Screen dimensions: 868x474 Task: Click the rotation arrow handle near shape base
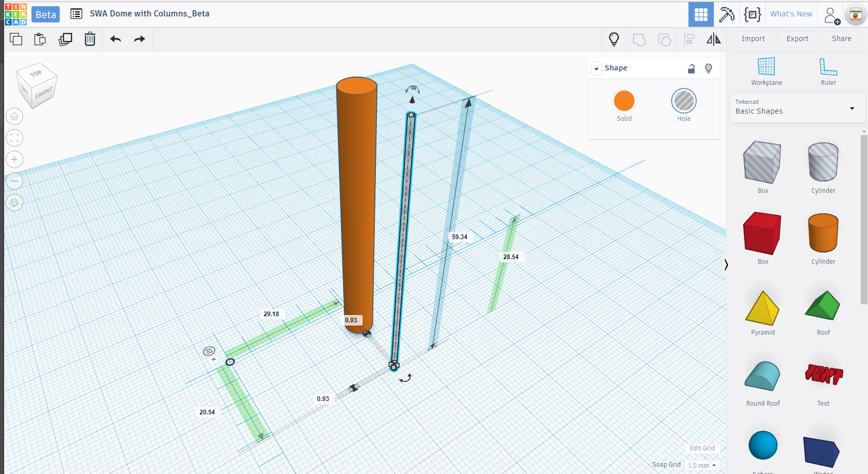pos(406,378)
